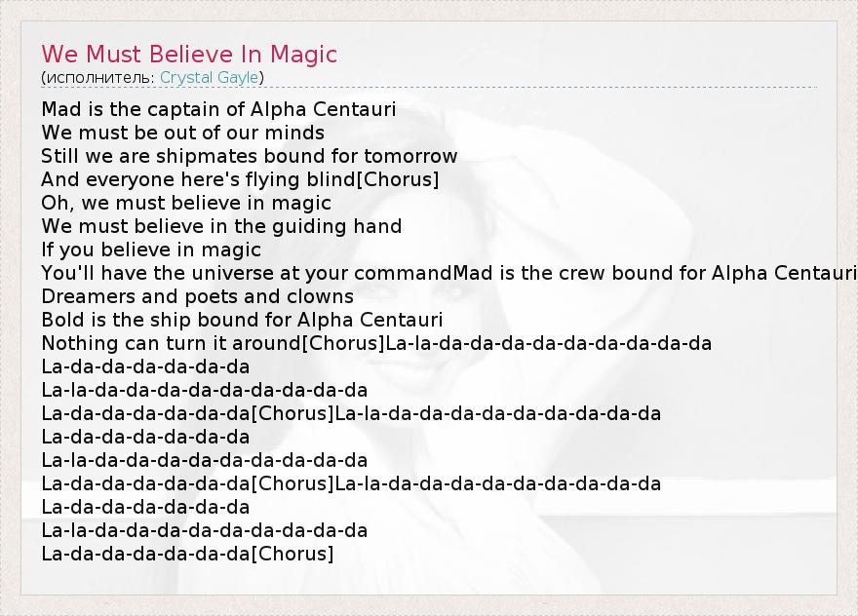This screenshot has width=858, height=616.
Task: Open the Crystal Gayle artist link
Action: (x=210, y=77)
